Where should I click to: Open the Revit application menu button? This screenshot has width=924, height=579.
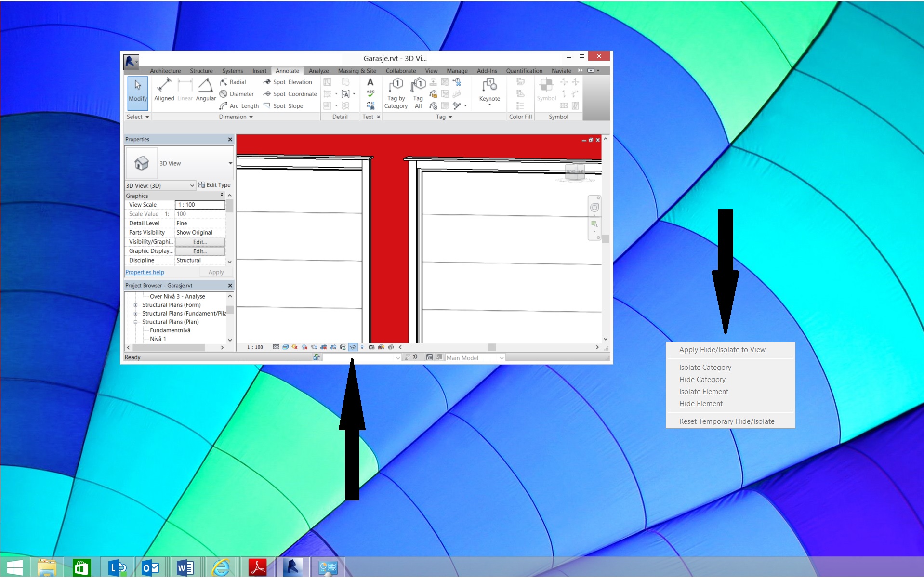pos(131,62)
